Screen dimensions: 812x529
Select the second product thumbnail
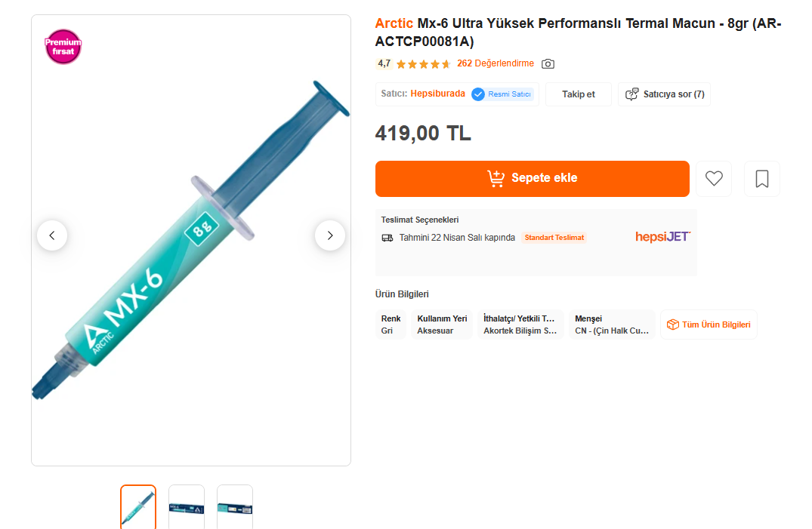[x=187, y=506]
